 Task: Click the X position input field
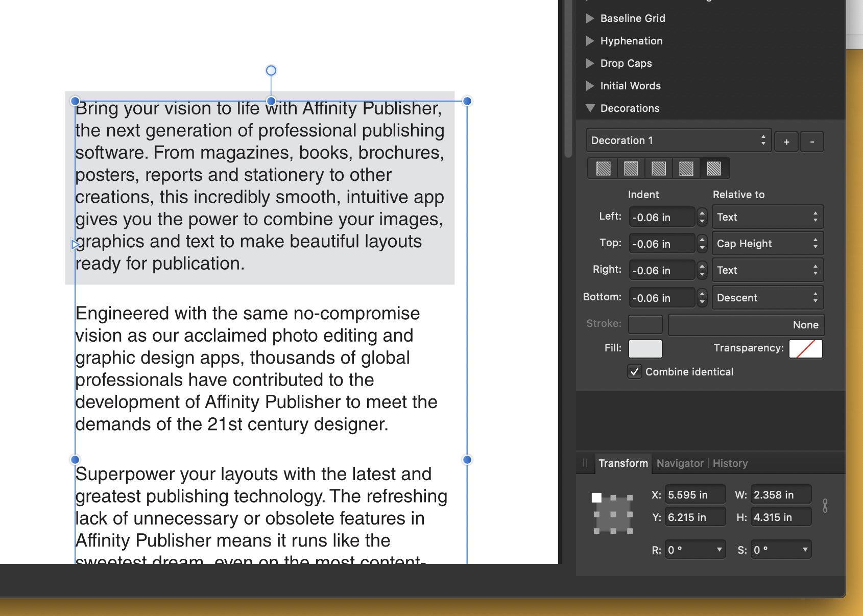[694, 494]
